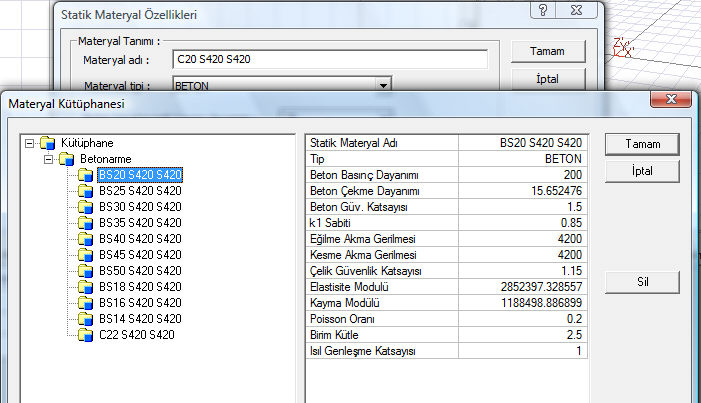This screenshot has height=403, width=701.
Task: Close the Materyal Kütüphanesi dialog
Action: point(671,99)
